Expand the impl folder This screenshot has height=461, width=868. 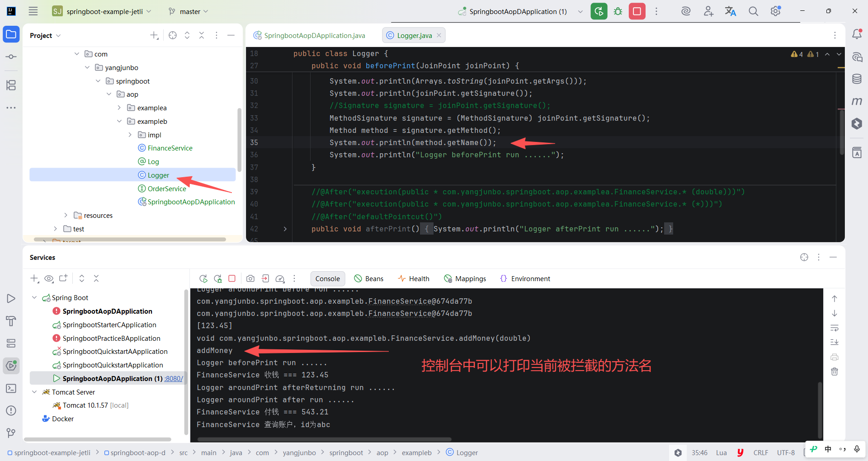130,135
